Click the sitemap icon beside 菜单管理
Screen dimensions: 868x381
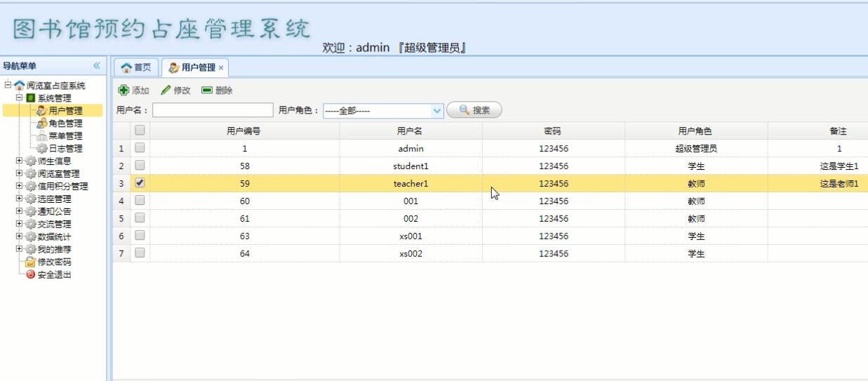click(x=41, y=136)
